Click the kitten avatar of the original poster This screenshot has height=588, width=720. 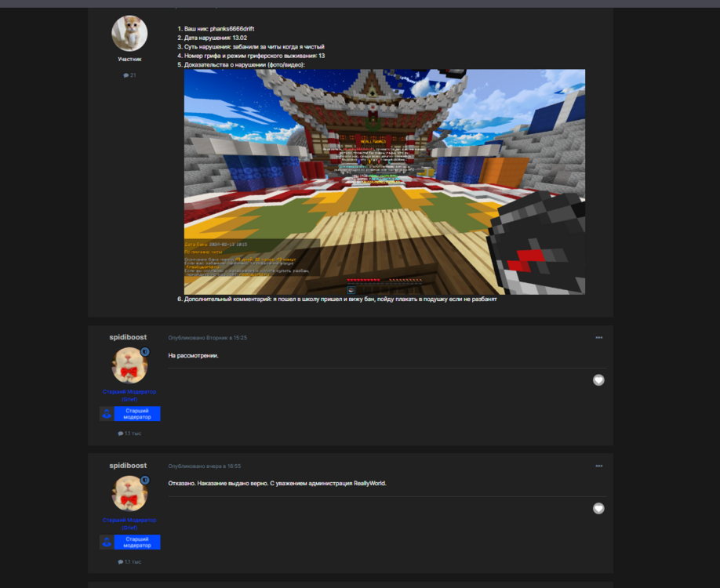pos(129,33)
